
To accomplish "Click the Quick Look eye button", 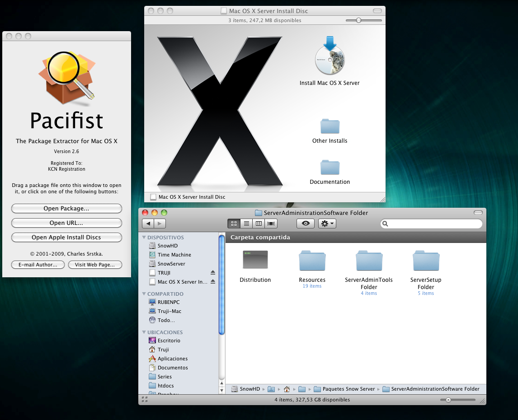I will (306, 224).
